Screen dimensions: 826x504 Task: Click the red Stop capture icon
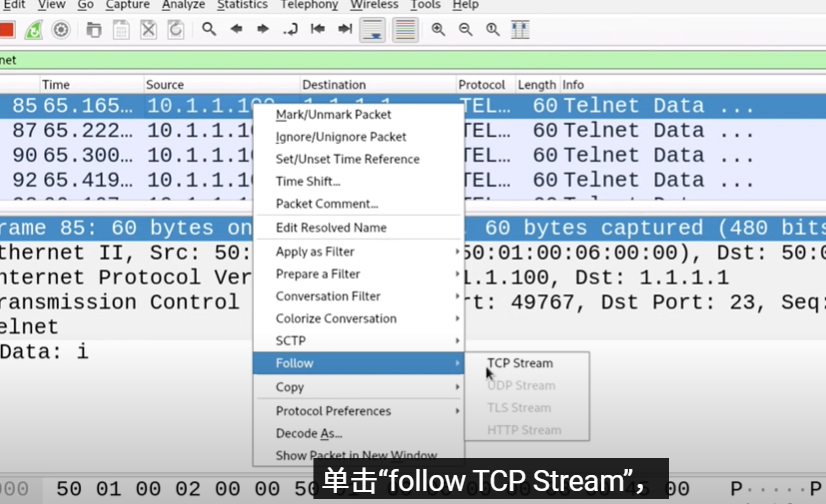[x=8, y=29]
